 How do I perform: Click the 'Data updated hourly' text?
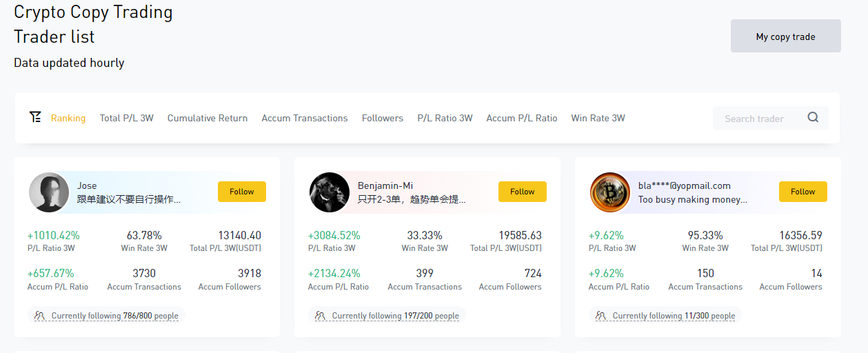[x=69, y=63]
